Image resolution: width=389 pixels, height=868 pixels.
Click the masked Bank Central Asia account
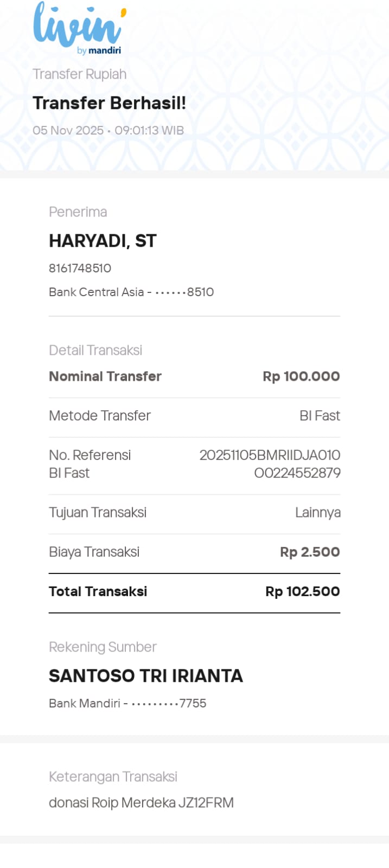tap(131, 292)
